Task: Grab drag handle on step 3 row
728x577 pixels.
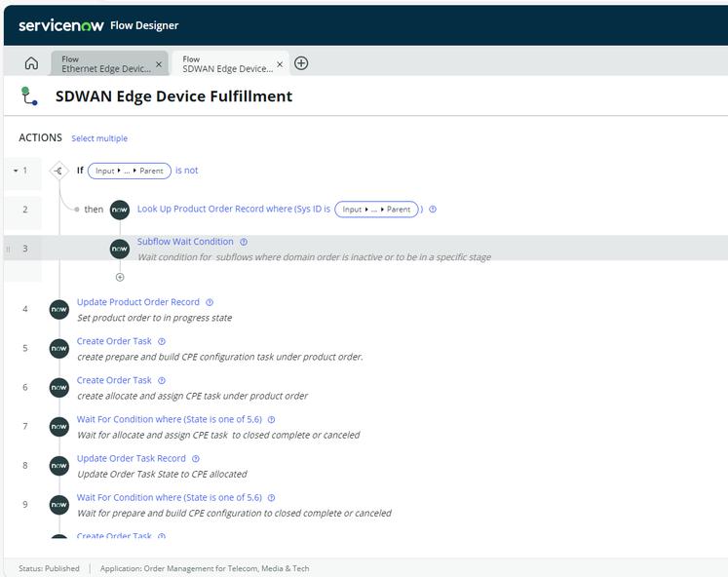Action: [x=8, y=250]
